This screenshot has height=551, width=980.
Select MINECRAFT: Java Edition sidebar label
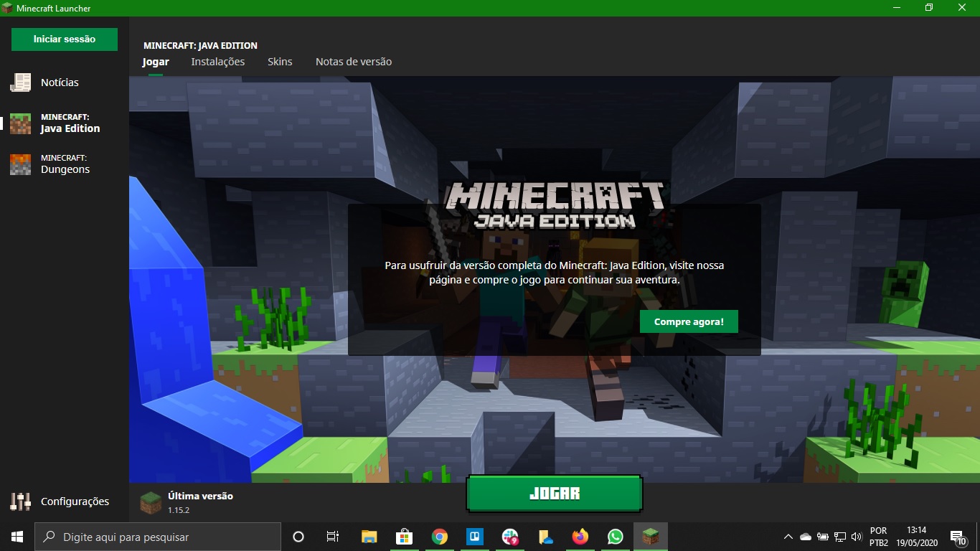(70, 123)
